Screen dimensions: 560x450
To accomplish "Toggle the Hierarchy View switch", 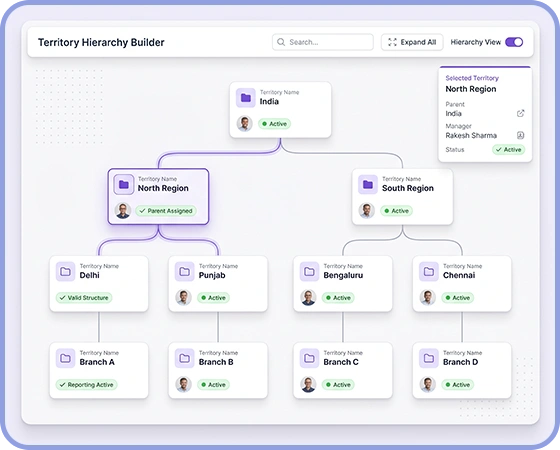I will [x=514, y=42].
